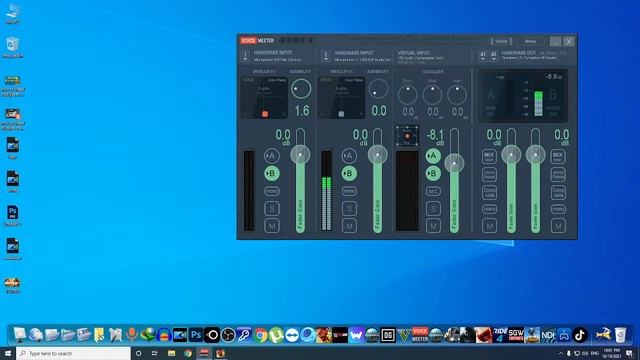Open uTorrent from the dock
The width and height of the screenshot is (640, 360).
(x=276, y=335)
